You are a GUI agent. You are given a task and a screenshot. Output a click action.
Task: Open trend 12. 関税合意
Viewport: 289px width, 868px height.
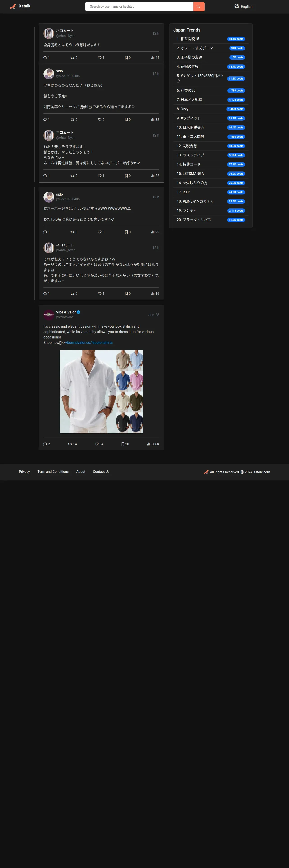[x=187, y=146]
